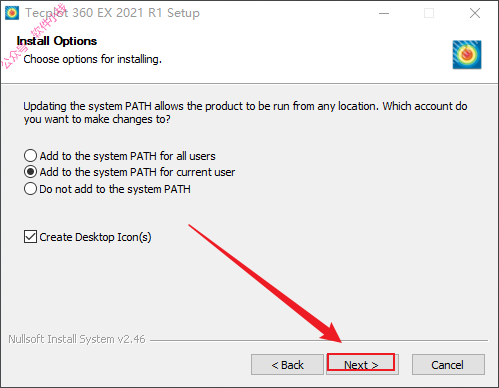The image size is (499, 388).
Task: Click the 'Create Desktop Icon(s)' label text
Action: point(95,237)
